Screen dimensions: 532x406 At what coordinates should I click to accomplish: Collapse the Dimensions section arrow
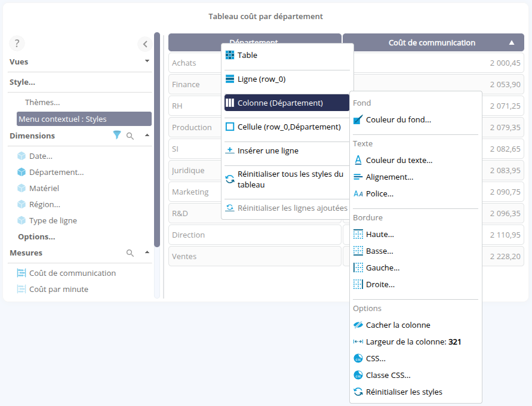(x=147, y=136)
